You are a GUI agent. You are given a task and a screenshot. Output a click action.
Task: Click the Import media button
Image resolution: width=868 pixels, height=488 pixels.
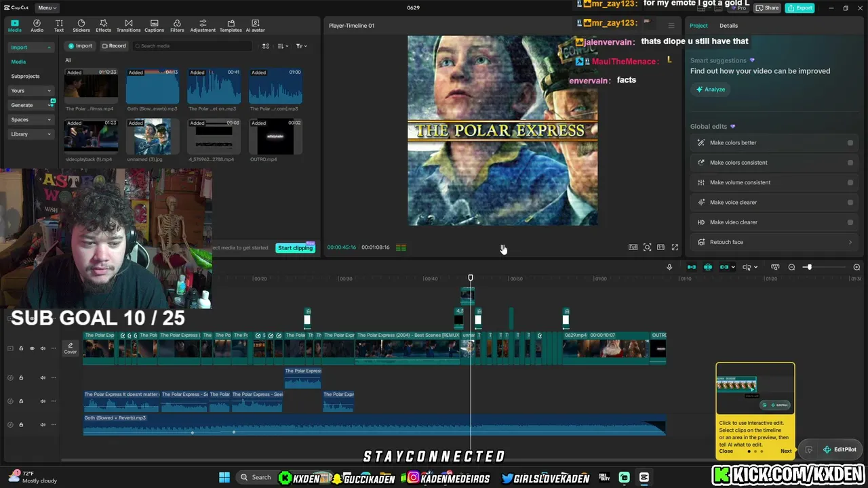click(80, 46)
